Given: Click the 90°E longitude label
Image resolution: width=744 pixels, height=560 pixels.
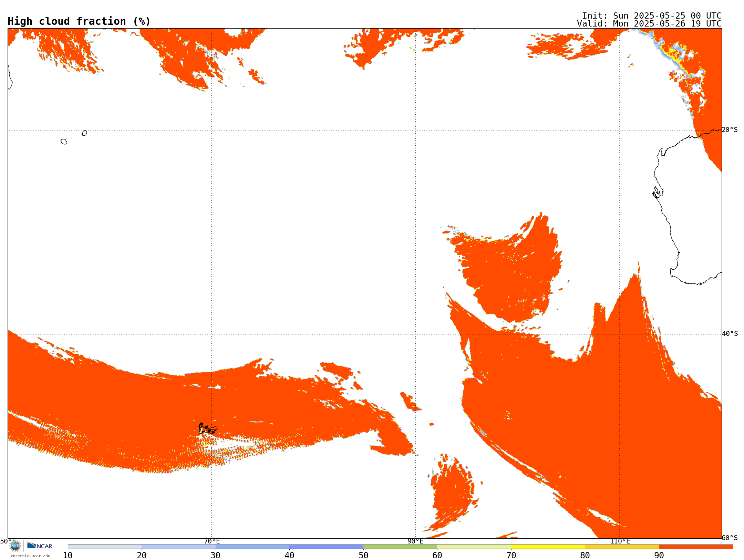Looking at the screenshot, I should (415, 541).
